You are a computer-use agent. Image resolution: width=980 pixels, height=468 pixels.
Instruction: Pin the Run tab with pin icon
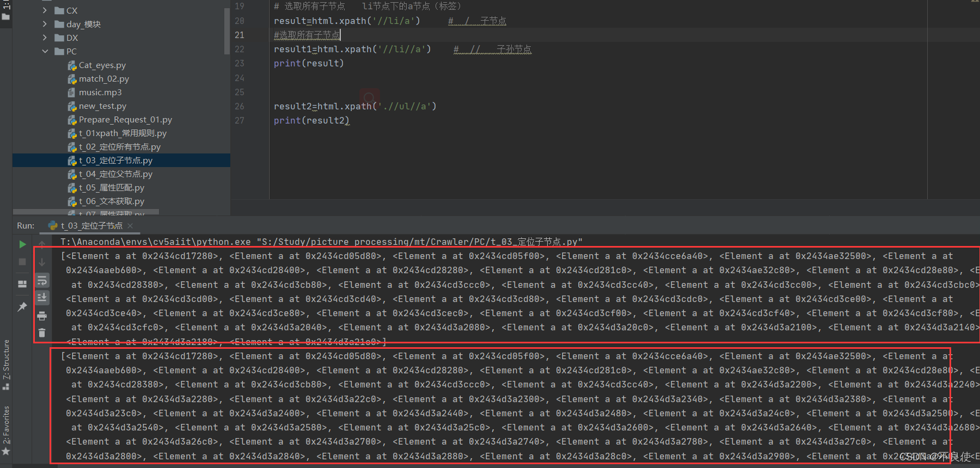(22, 307)
